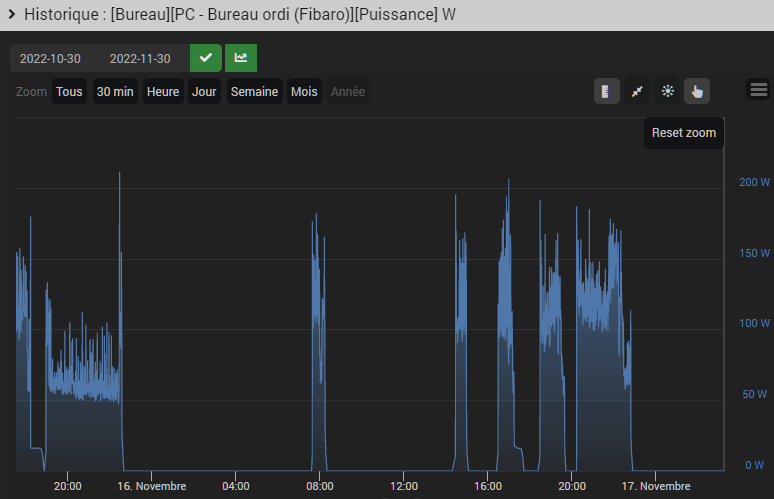Validate date range with green checkmark
This screenshot has height=499, width=774.
206,58
